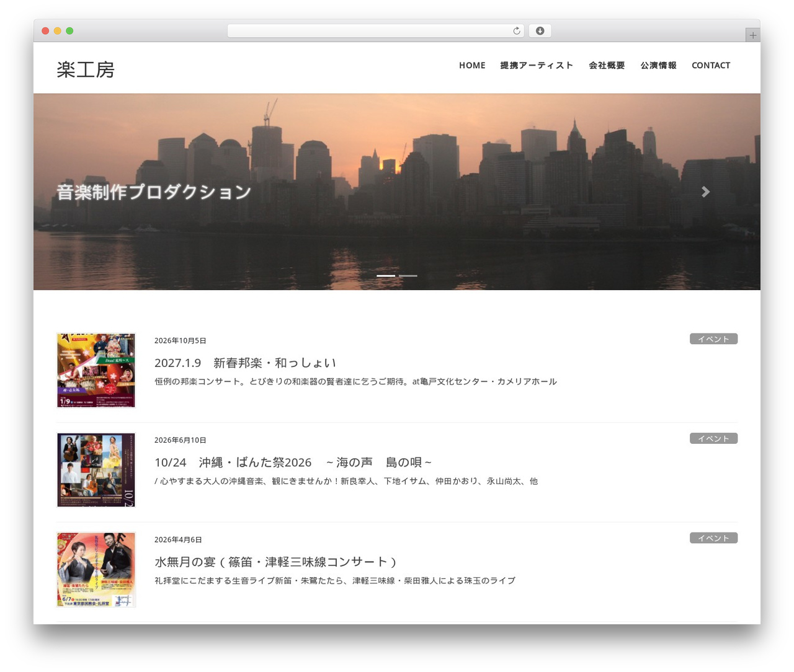
Task: Open the CONTACT menu item
Action: tap(711, 65)
